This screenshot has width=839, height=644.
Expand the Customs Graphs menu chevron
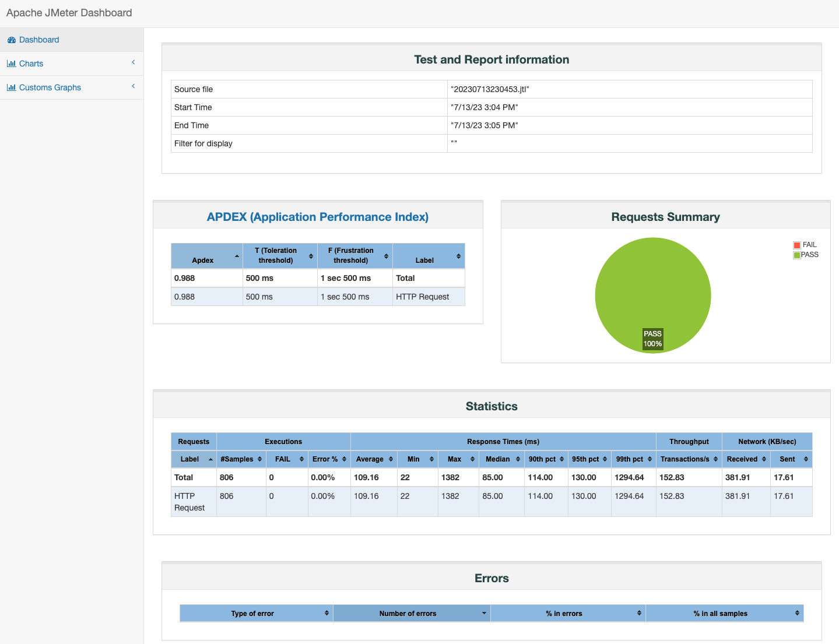pos(133,86)
